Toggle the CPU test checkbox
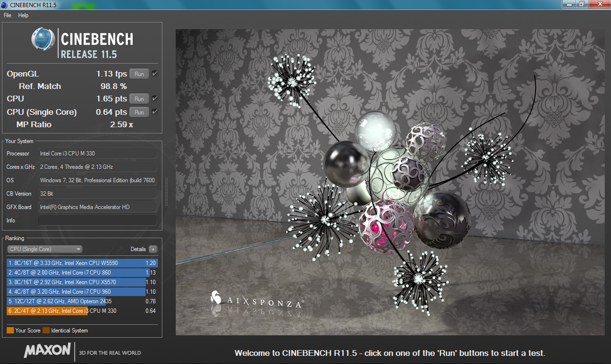 155,99
